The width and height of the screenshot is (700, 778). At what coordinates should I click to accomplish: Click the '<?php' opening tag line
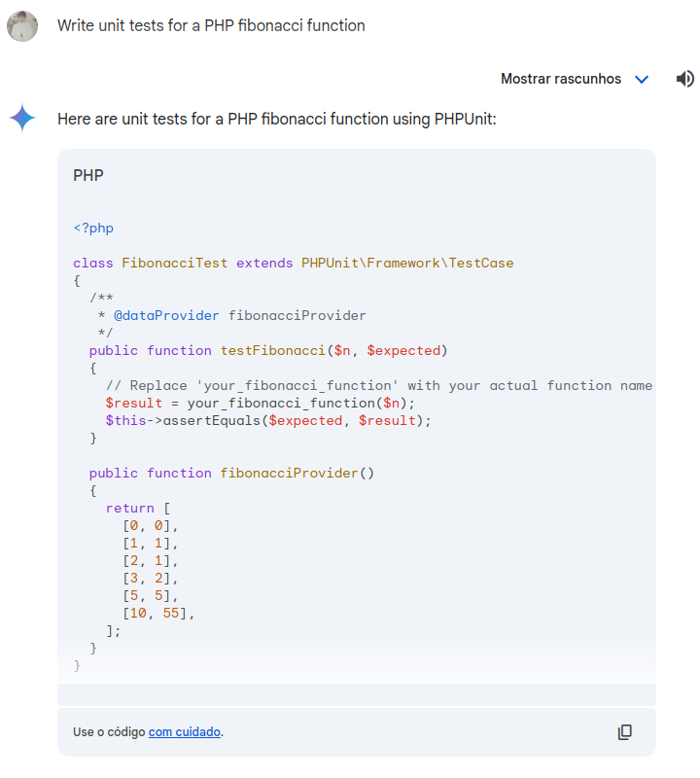pyautogui.click(x=93, y=229)
